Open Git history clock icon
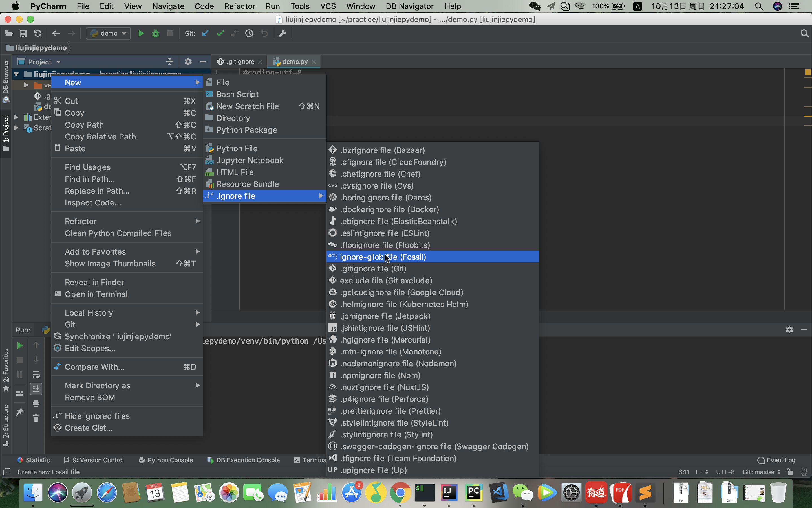Image resolution: width=812 pixels, height=508 pixels. pos(249,33)
